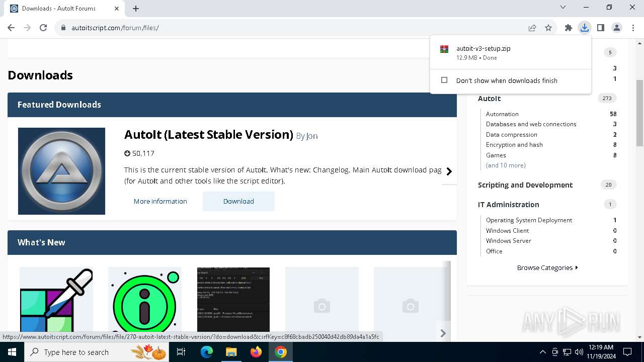The image size is (644, 362).
Task: Open IT Administration category
Action: click(x=509, y=205)
